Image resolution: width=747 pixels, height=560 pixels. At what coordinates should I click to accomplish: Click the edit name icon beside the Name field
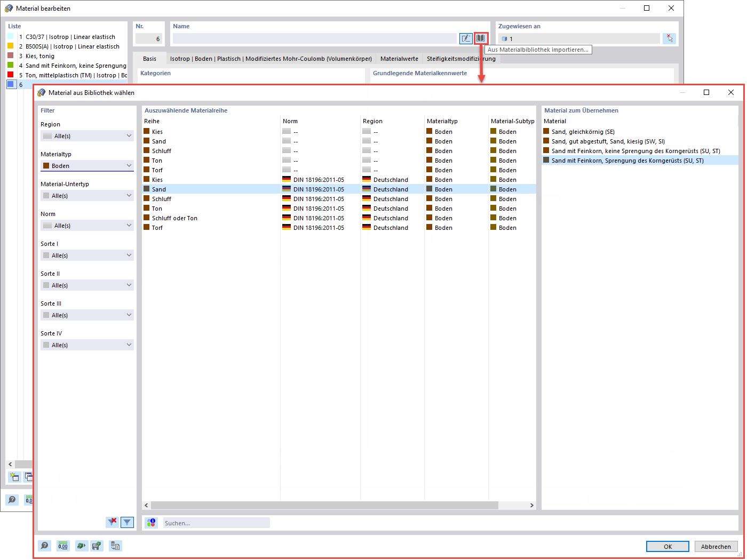pos(466,38)
